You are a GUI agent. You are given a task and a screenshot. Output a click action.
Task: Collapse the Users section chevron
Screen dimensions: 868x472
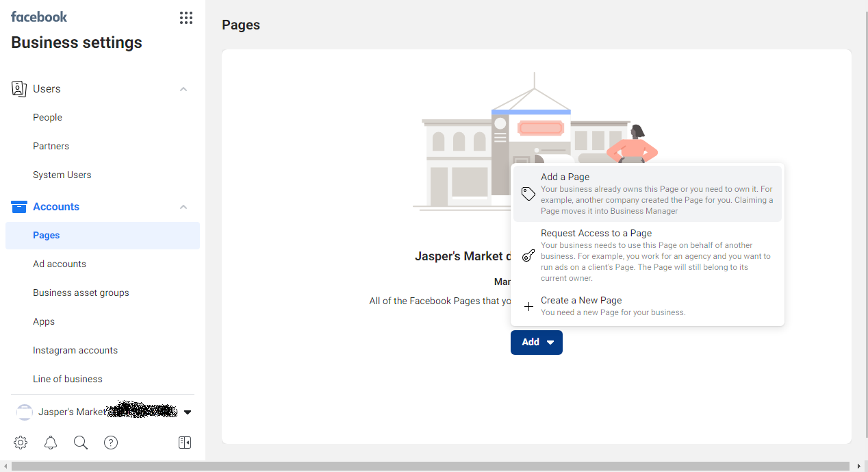pos(183,89)
